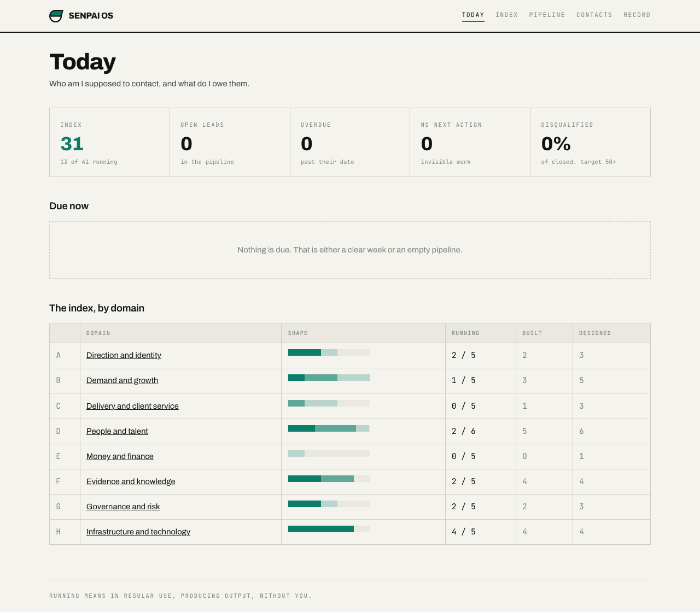This screenshot has height=612, width=700.
Task: Click the '13 of 41 running' caption
Action: (89, 162)
